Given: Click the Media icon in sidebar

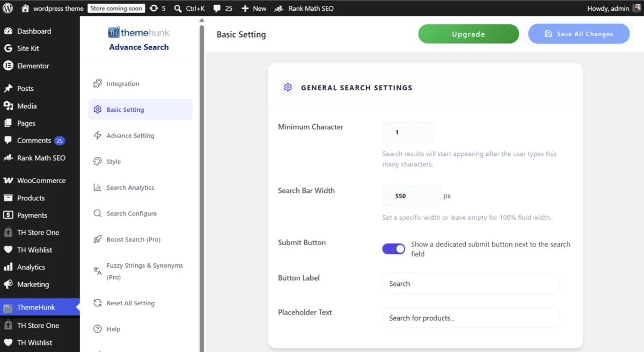Looking at the screenshot, I should [x=8, y=106].
